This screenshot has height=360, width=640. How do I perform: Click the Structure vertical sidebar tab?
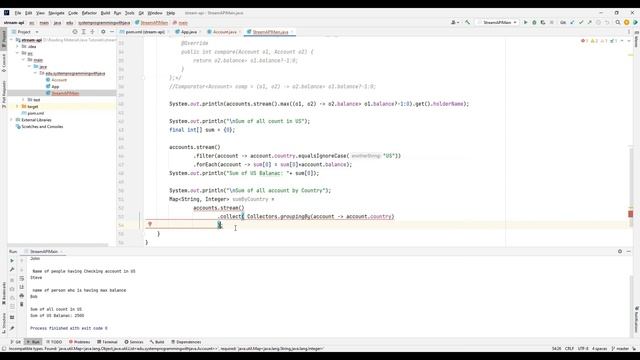tap(4, 322)
